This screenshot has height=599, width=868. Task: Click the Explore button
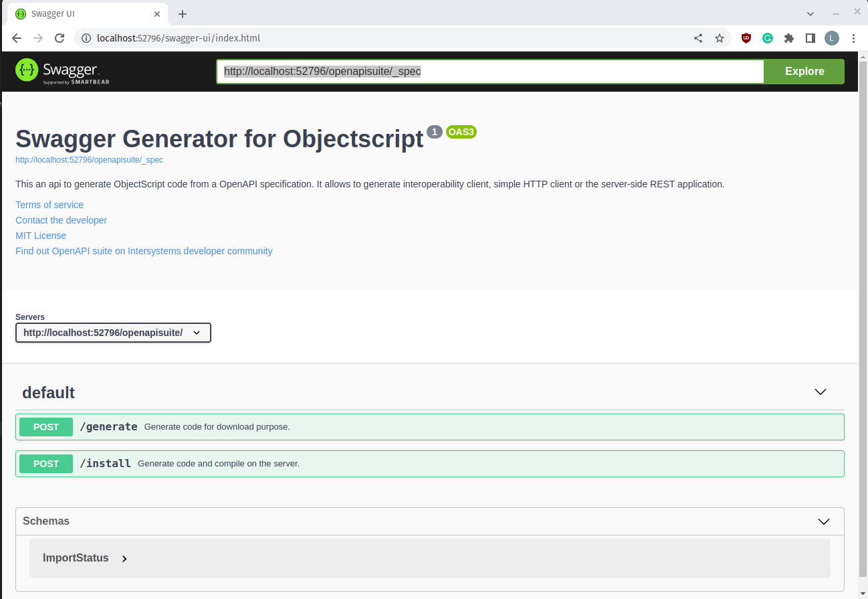pyautogui.click(x=804, y=72)
